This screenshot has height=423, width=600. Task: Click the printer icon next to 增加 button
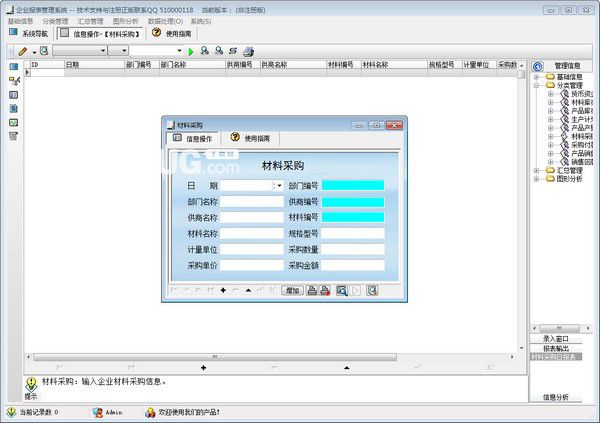[x=312, y=291]
